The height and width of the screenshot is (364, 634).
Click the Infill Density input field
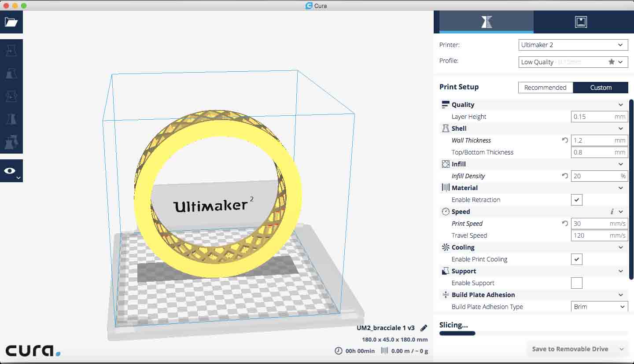[x=599, y=176]
